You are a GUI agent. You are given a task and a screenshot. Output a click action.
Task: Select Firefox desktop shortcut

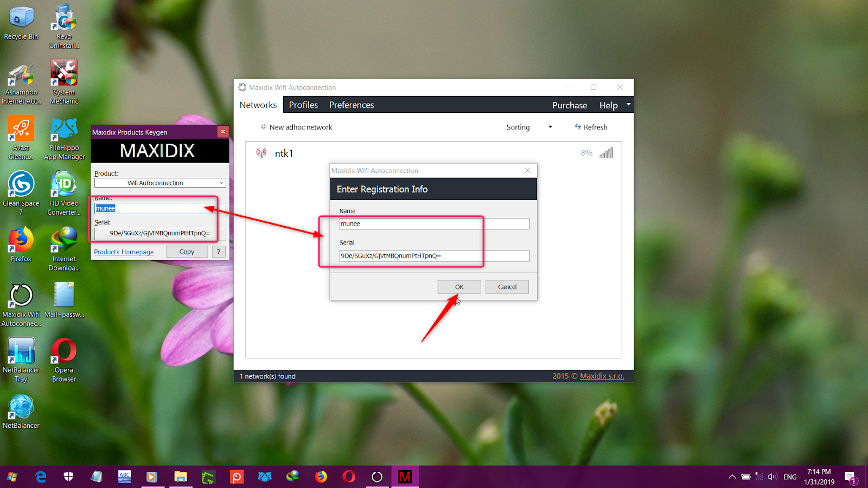(21, 245)
